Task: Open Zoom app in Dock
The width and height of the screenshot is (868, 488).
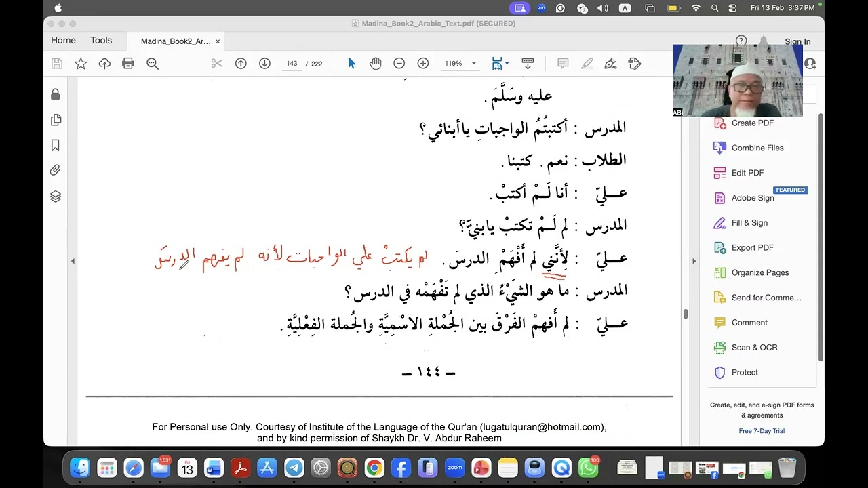Action: (x=454, y=468)
